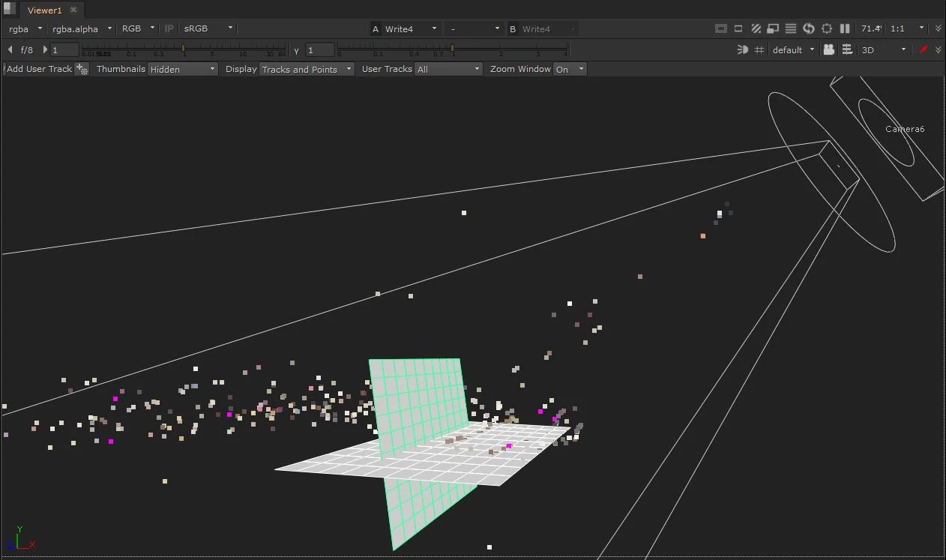
Task: Open the default camera dropdown
Action: pyautogui.click(x=793, y=49)
